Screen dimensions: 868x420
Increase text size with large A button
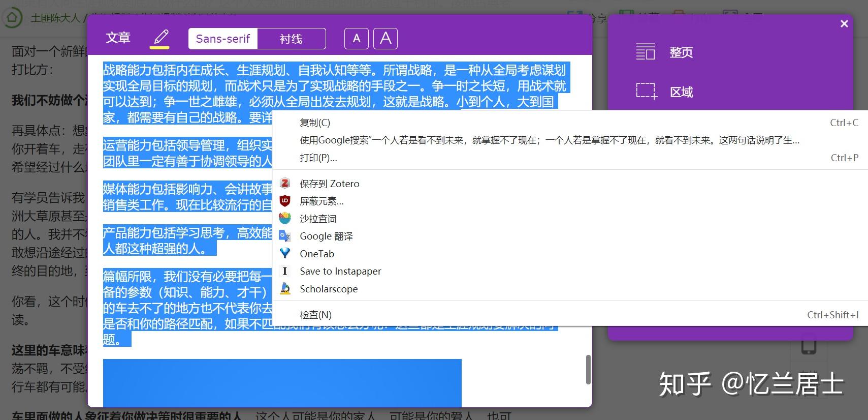click(x=385, y=39)
